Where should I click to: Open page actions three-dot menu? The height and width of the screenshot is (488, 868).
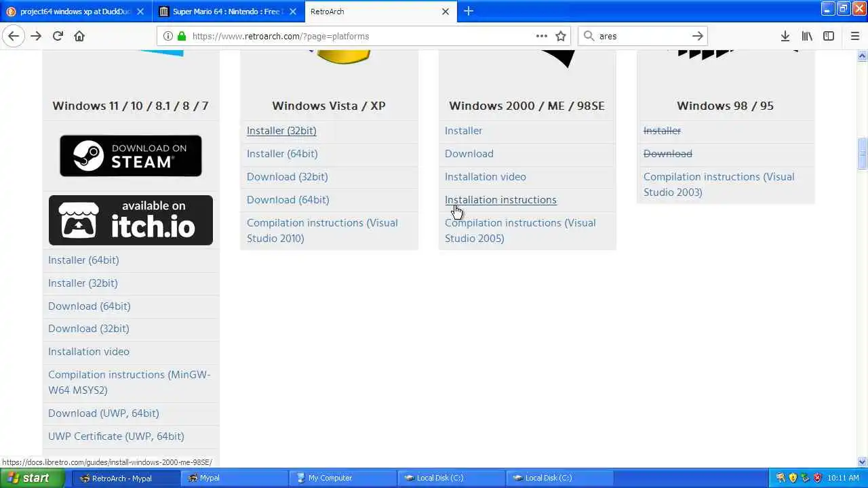click(541, 36)
